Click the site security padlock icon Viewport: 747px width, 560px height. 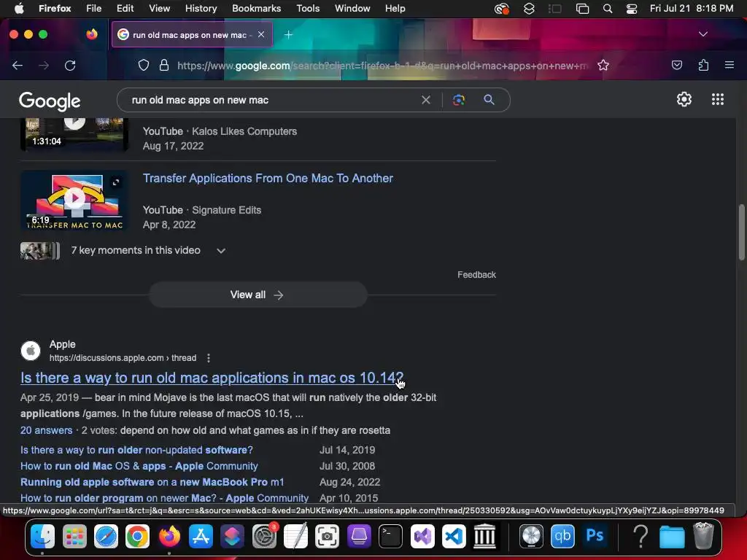coord(164,65)
